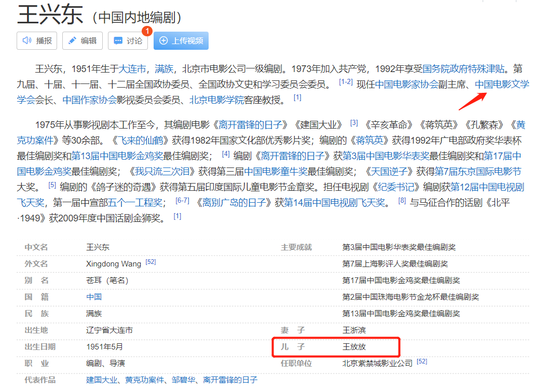This screenshot has height=392, width=547.
Task: Open the 天国逆子 link
Action: pos(389,172)
